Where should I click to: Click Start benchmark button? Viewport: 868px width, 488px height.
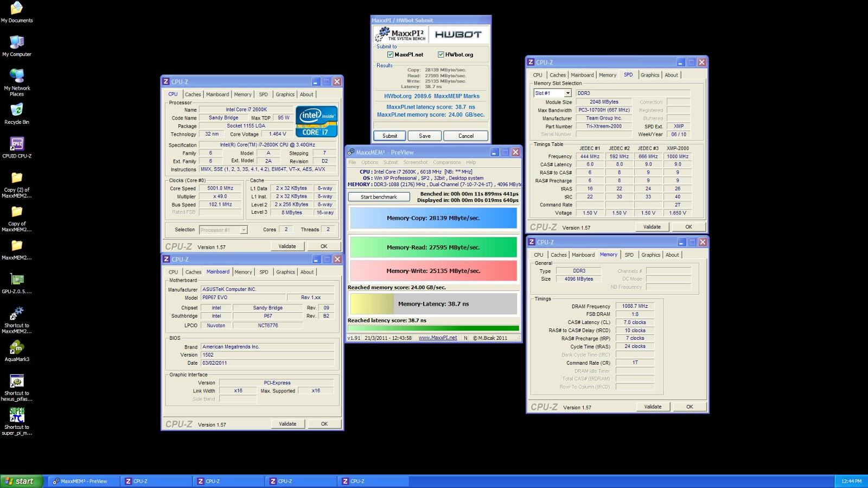pyautogui.click(x=379, y=197)
